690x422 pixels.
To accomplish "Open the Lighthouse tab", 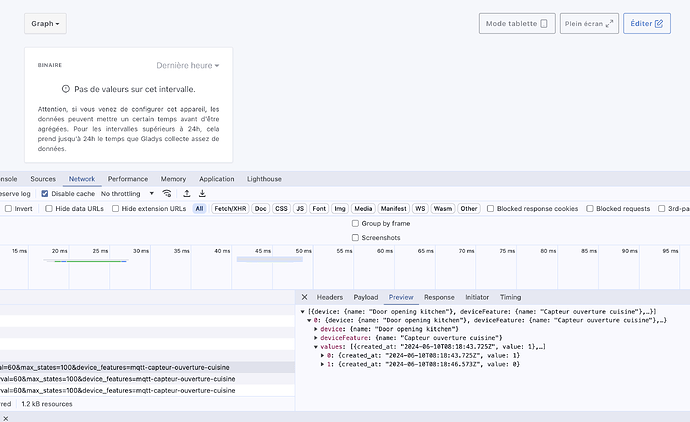I will click(264, 179).
